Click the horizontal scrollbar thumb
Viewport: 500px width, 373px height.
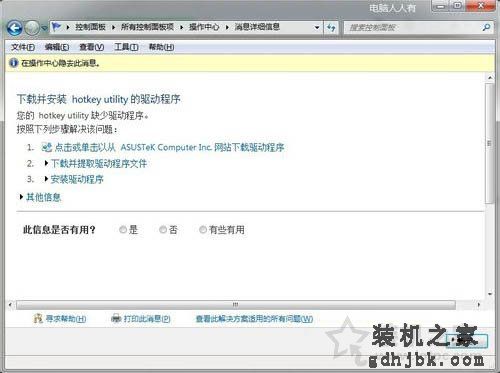(236, 305)
